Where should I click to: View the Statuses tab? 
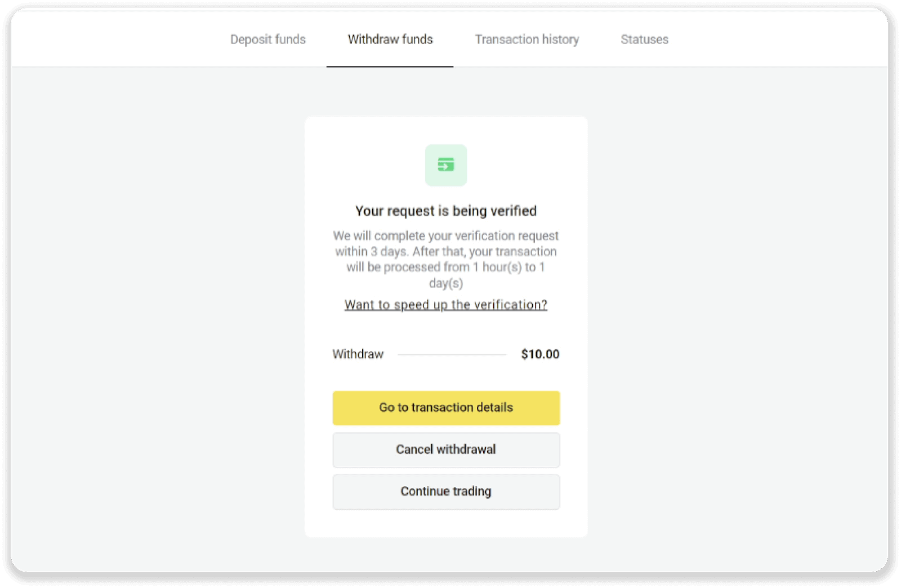[x=644, y=39]
